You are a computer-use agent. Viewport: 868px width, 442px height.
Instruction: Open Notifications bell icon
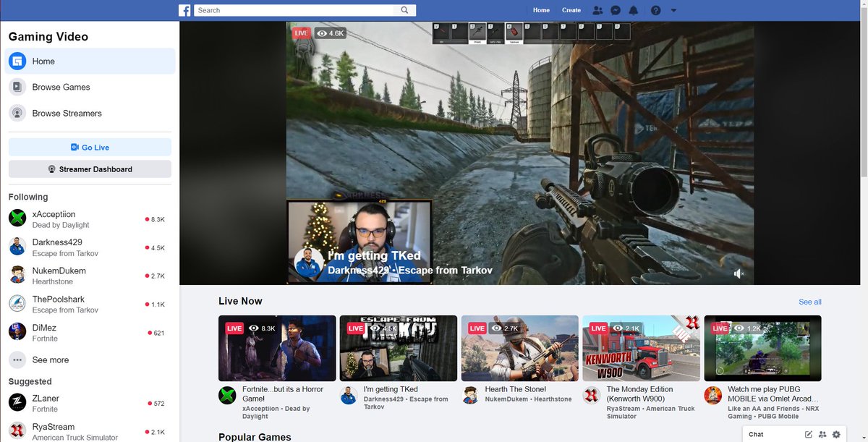[634, 10]
